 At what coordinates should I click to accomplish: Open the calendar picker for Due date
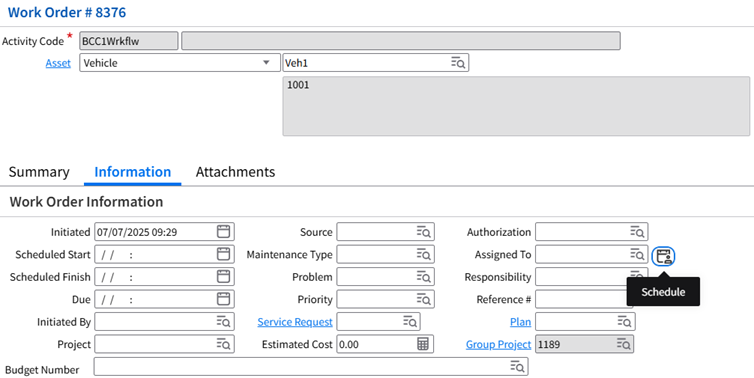[x=223, y=299]
